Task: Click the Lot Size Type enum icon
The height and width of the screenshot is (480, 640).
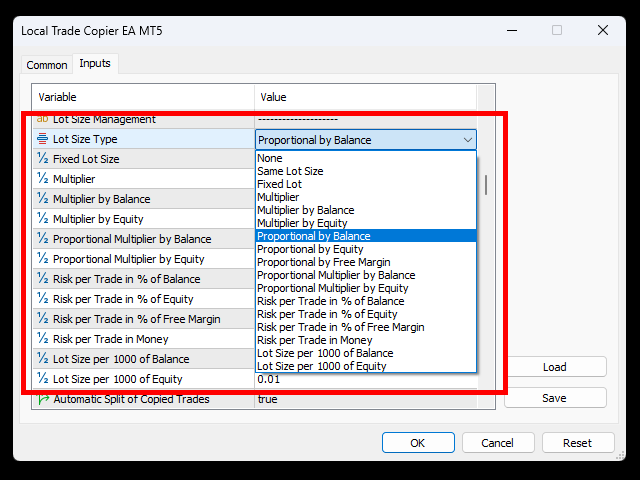Action: click(42, 139)
